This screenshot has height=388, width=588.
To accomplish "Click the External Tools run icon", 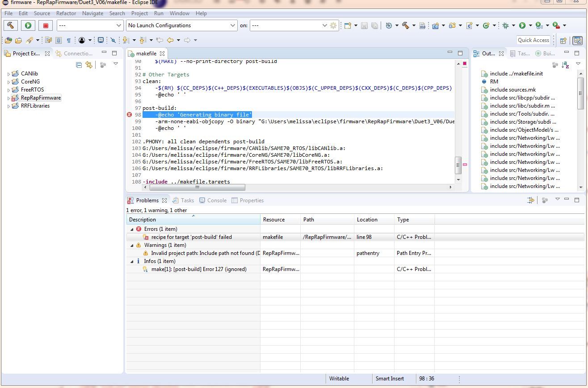I will [556, 25].
